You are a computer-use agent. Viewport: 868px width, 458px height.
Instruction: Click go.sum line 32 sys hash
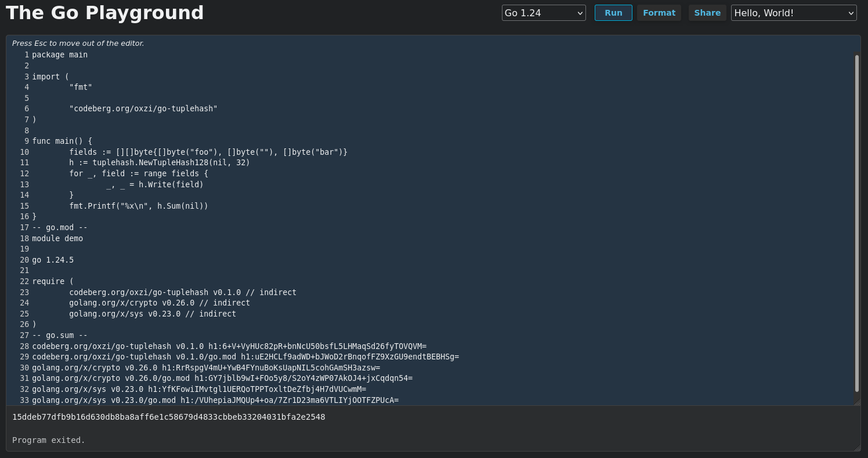tap(199, 389)
